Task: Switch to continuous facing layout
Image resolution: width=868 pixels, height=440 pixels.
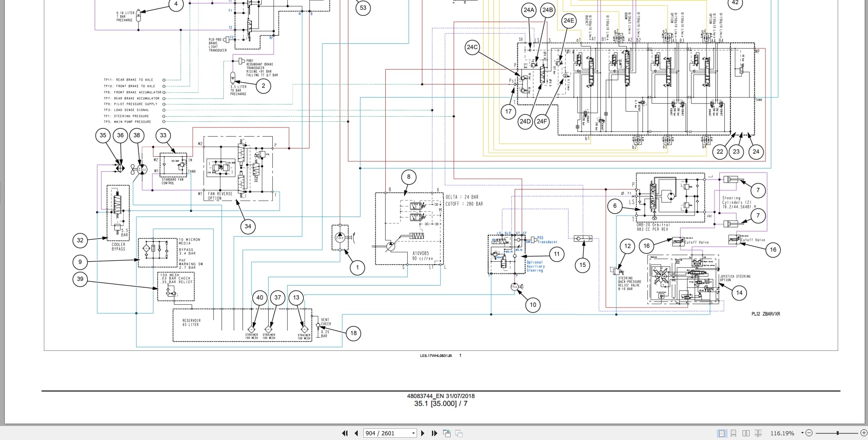Action: pyautogui.click(x=758, y=433)
